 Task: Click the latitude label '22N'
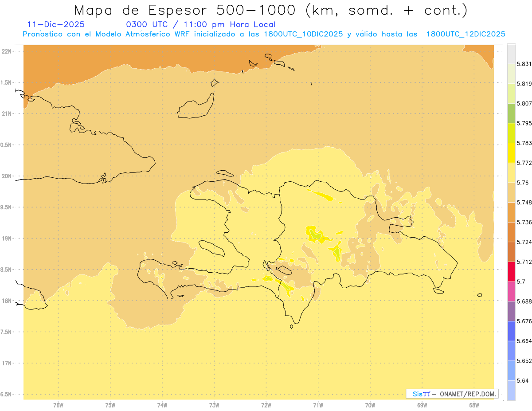tap(7, 51)
